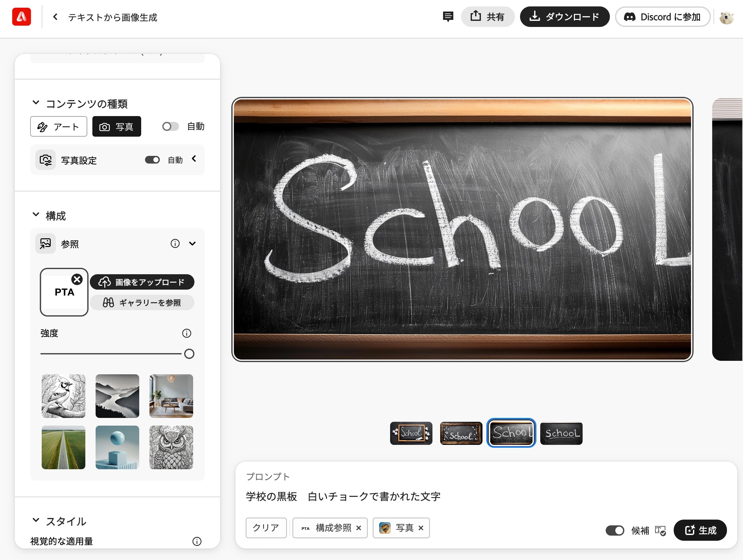Collapse the 参照 panel chevron
Viewport: 743px width, 560px height.
point(192,244)
